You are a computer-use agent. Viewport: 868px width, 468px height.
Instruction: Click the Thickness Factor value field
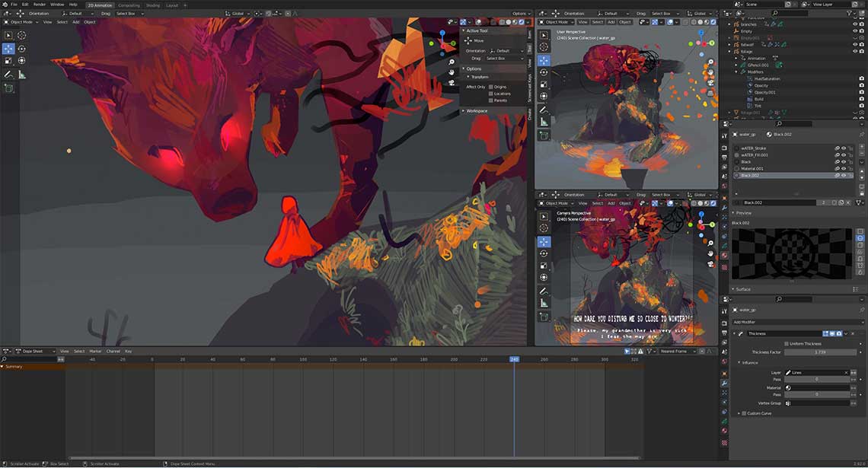click(819, 352)
